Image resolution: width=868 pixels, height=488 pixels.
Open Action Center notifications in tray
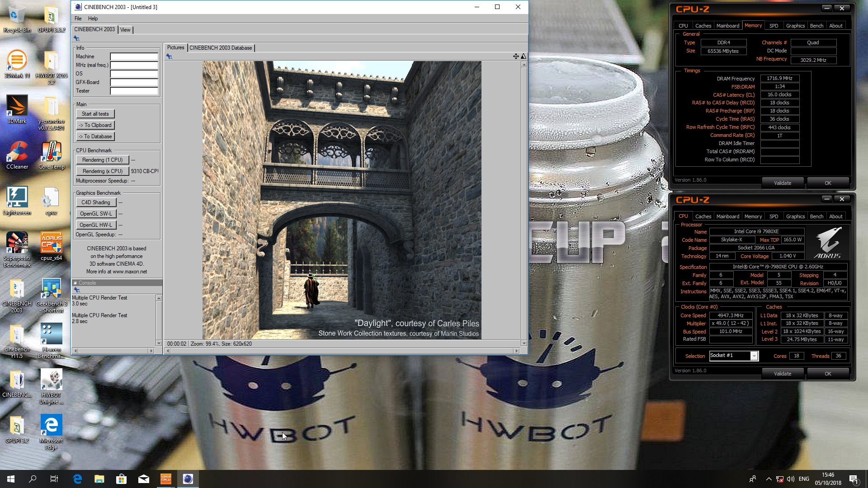pos(853,479)
